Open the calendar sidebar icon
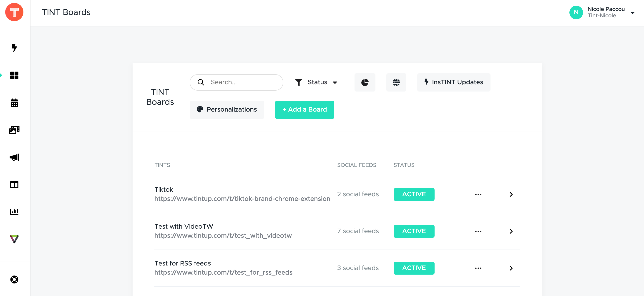 14,103
